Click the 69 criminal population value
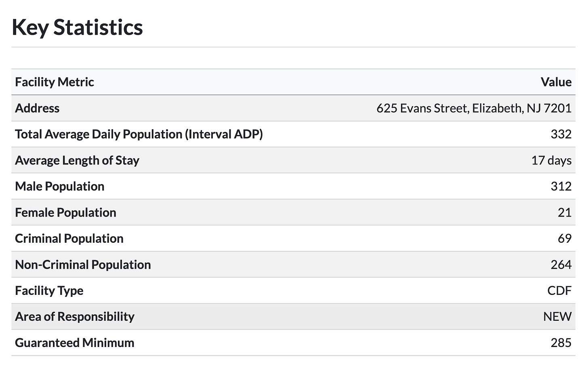 [x=564, y=238]
